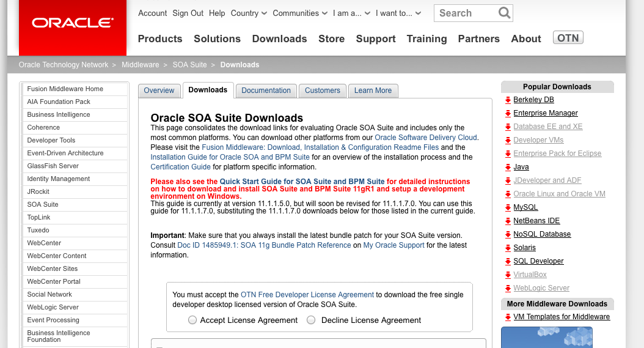Open Fusion Middleware Home in sidebar
Screen dimensions: 644x348
pyautogui.click(x=75, y=89)
